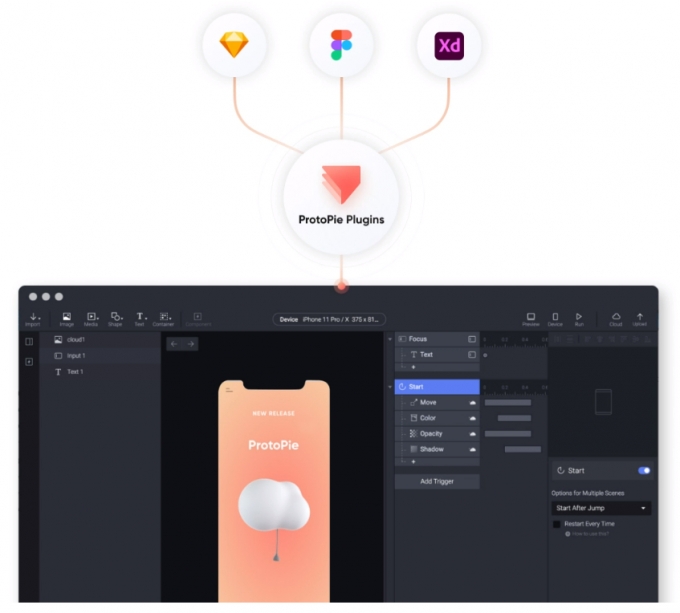This screenshot has width=680, height=613.
Task: Select the Text response under Focus
Action: click(437, 355)
